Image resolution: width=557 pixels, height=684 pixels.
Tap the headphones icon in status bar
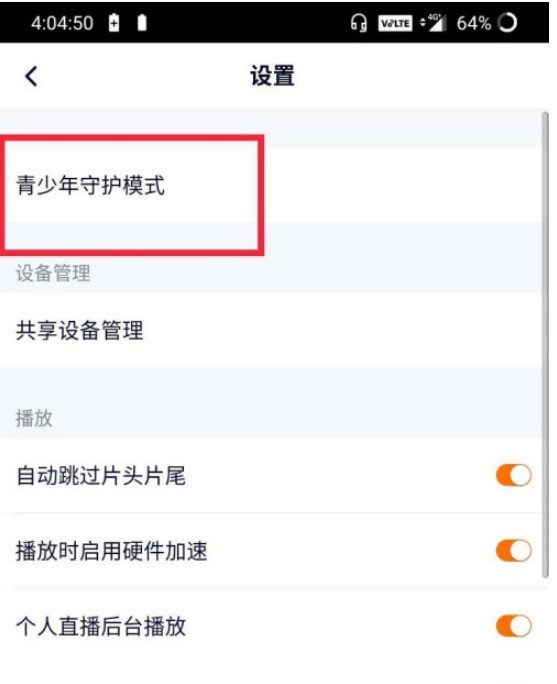point(359,23)
